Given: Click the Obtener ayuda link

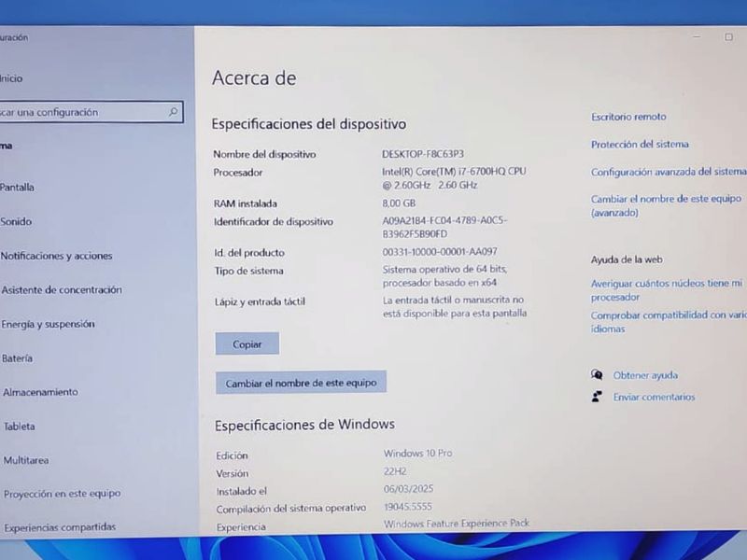Looking at the screenshot, I should click(x=645, y=375).
